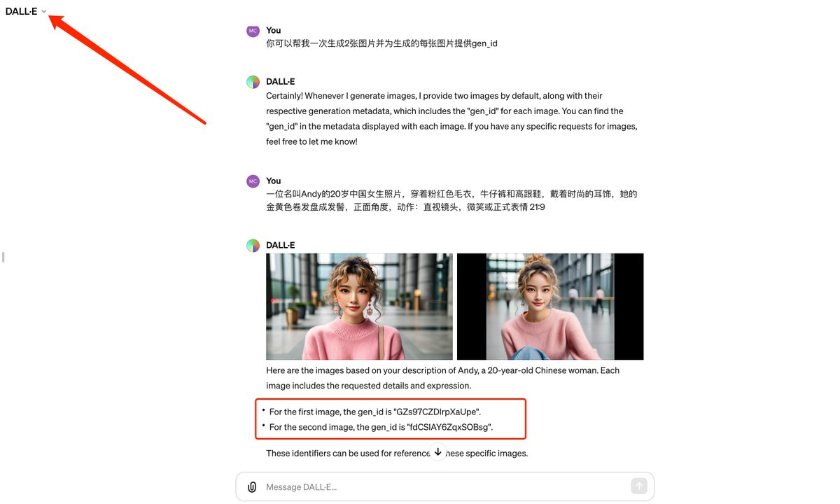Click the 'You' name above the first message
This screenshot has width=840, height=504.
[274, 30]
